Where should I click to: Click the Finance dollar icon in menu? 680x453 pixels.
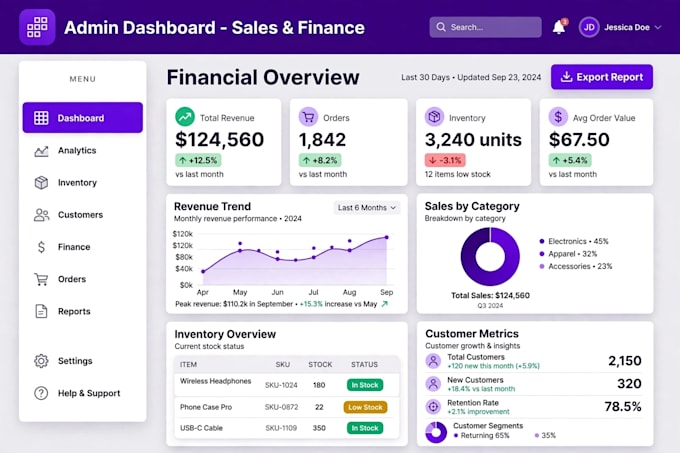pos(41,247)
